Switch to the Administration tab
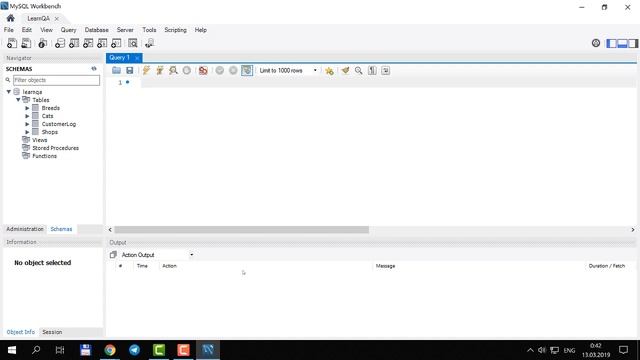 click(25, 229)
